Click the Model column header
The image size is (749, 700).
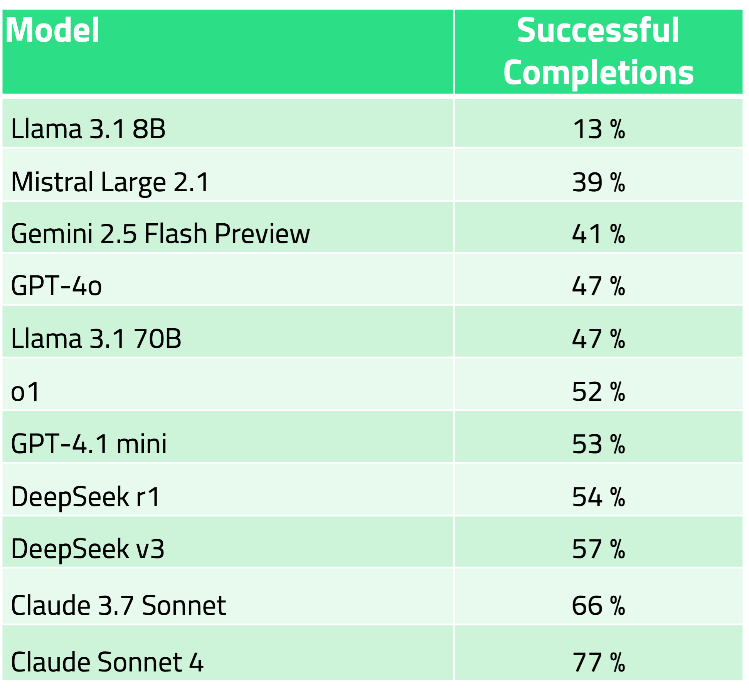(x=52, y=30)
